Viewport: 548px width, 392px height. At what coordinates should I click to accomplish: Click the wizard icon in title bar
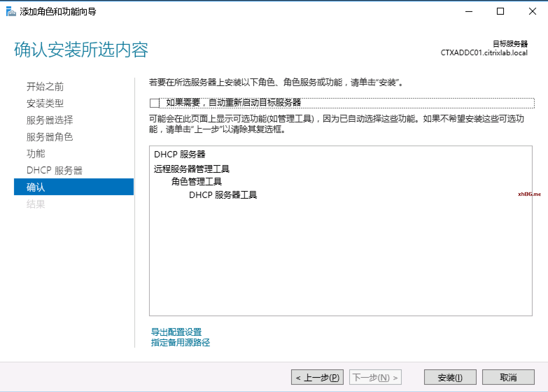coord(11,12)
